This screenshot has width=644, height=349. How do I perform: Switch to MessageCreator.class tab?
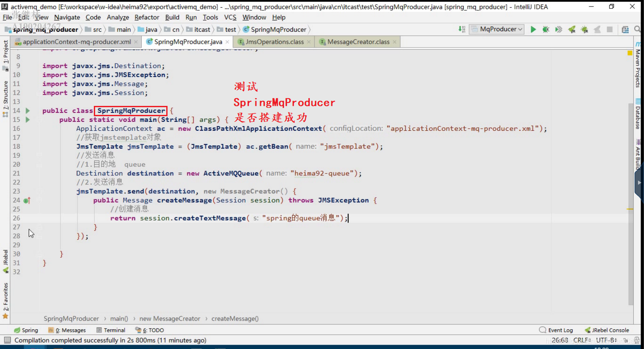[x=358, y=42]
